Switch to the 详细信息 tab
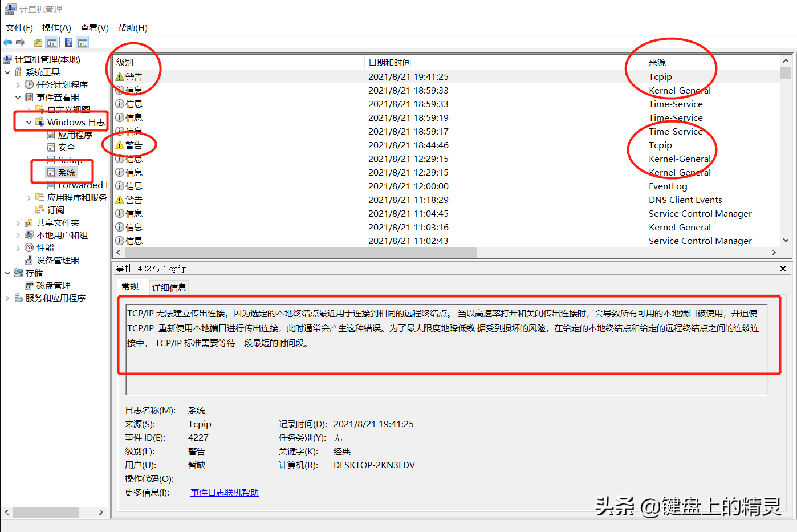Image resolution: width=797 pixels, height=532 pixels. (169, 287)
